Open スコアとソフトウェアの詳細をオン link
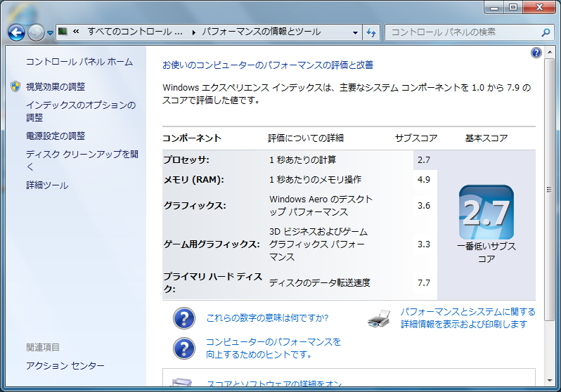 [x=274, y=383]
